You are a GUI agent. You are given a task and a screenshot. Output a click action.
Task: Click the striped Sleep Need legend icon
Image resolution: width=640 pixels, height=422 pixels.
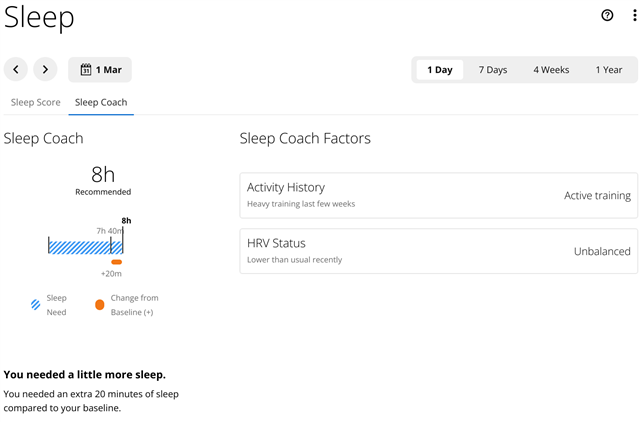tap(36, 304)
